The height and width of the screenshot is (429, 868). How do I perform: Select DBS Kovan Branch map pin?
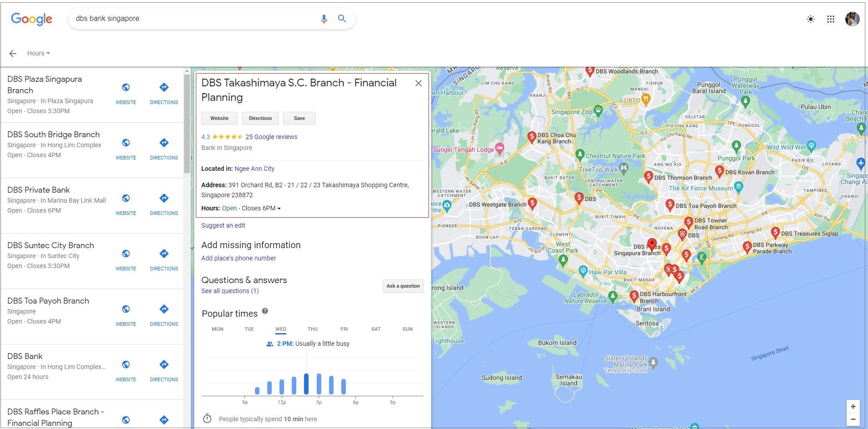(x=719, y=171)
